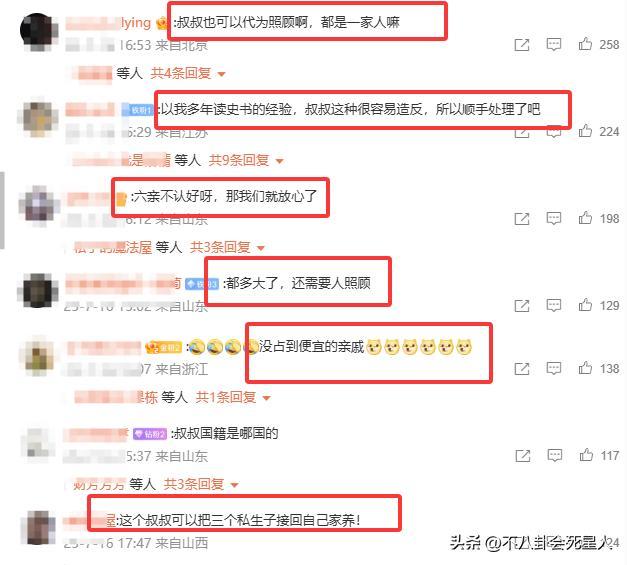The image size is (627, 565).
Task: Reply to the comment with 258 likes
Action: 554,44
